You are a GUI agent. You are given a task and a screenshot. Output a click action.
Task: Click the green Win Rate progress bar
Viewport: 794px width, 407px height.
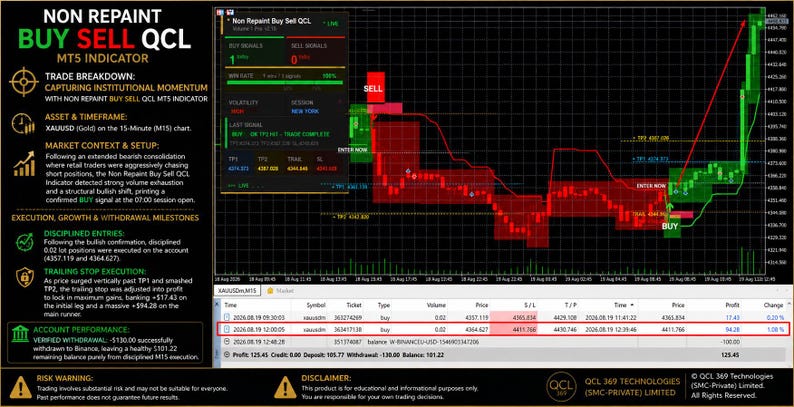[285, 83]
